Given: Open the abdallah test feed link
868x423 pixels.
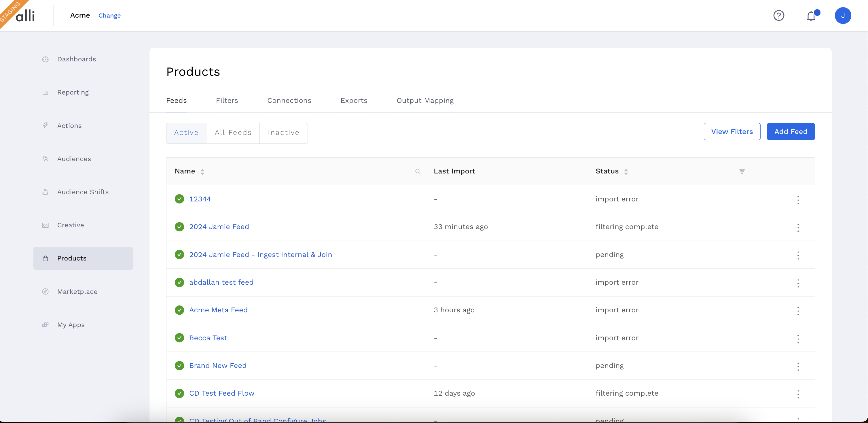Looking at the screenshot, I should (x=221, y=282).
